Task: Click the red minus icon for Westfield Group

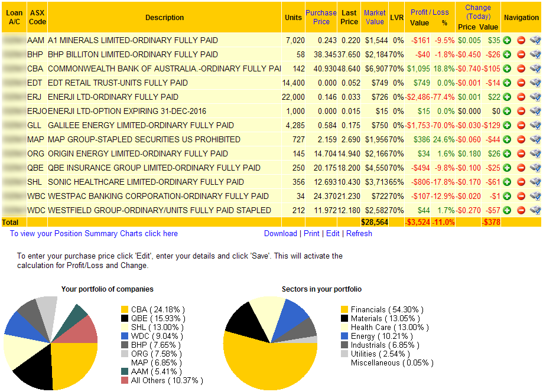Action: tap(521, 210)
